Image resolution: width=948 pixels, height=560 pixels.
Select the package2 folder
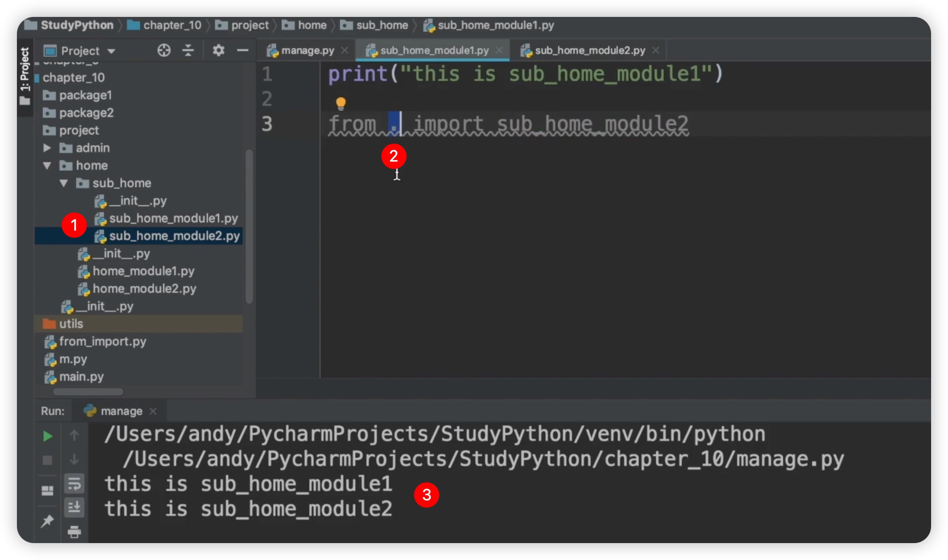click(86, 113)
